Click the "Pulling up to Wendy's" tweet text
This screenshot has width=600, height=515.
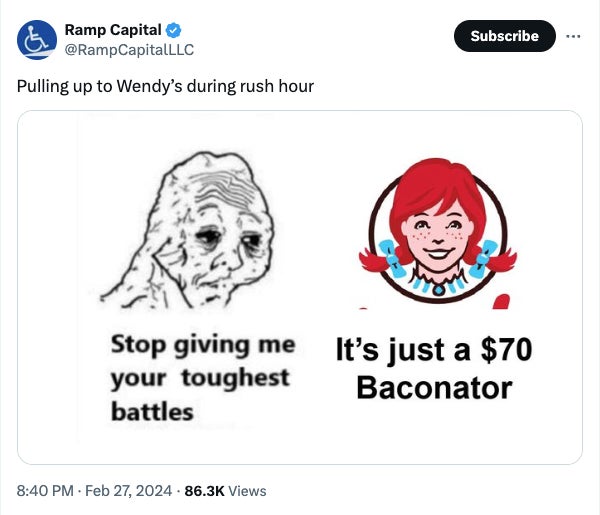pyautogui.click(x=165, y=86)
